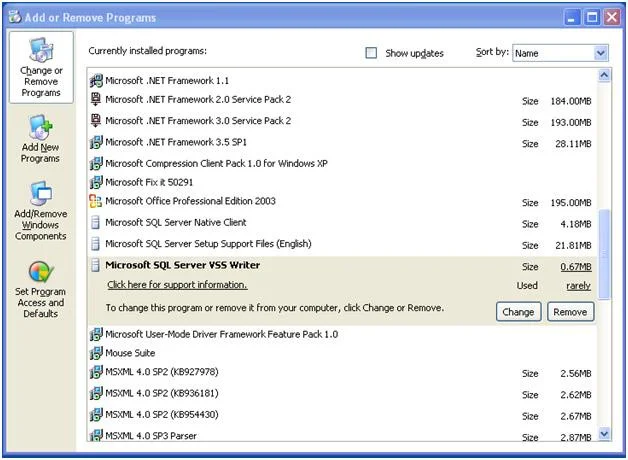Click the 184.00MB size value

pos(571,101)
